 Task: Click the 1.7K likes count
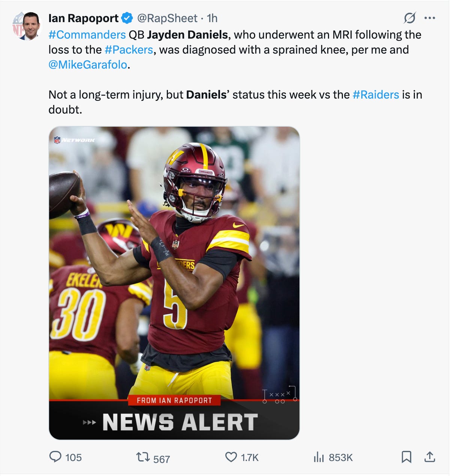250,457
